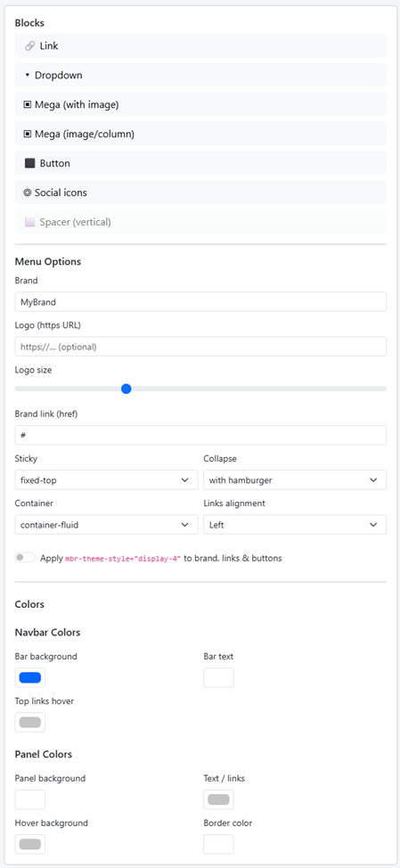
Task: Open the Container container-fluid dropdown
Action: pyautogui.click(x=106, y=524)
